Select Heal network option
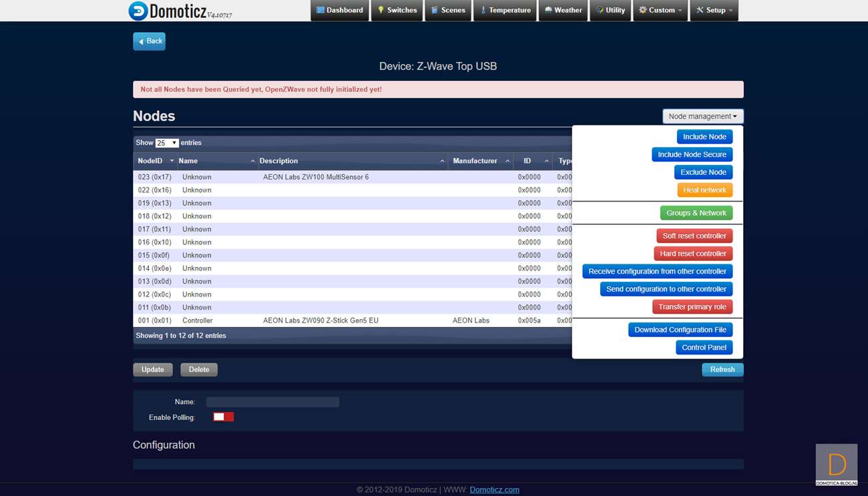 pos(704,190)
